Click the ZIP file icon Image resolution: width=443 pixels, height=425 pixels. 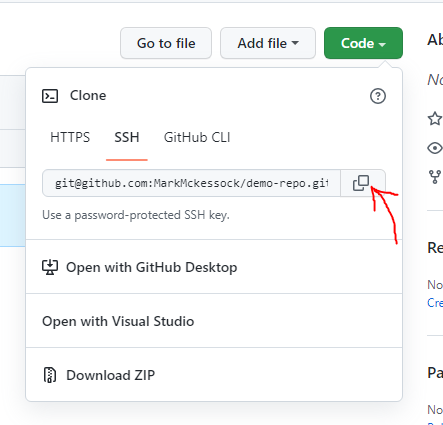[50, 375]
